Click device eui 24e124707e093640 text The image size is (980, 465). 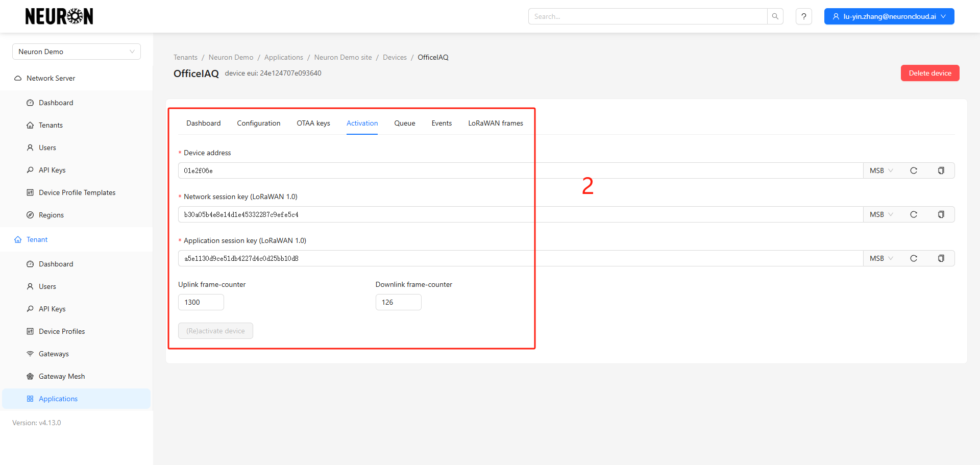point(273,73)
